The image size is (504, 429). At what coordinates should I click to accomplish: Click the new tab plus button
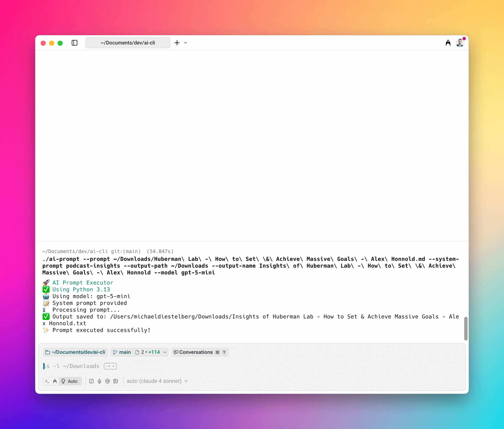coord(177,43)
